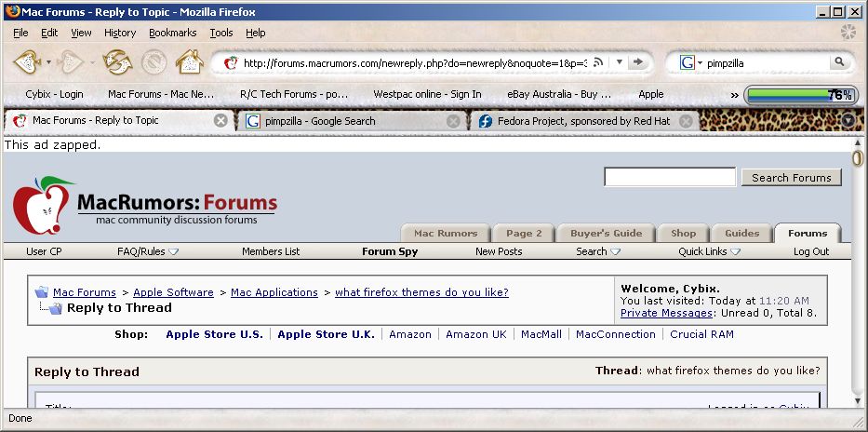Open the Crucial RAM shop link
This screenshot has width=868, height=432.
(x=701, y=334)
